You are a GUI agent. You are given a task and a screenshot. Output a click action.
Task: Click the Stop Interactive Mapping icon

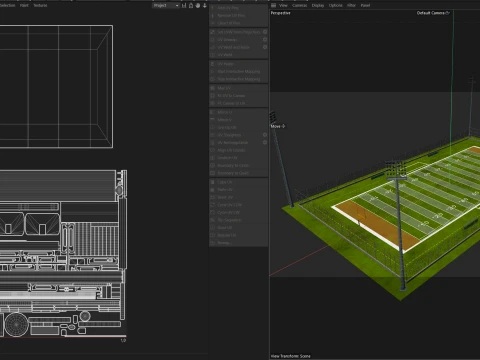213,79
